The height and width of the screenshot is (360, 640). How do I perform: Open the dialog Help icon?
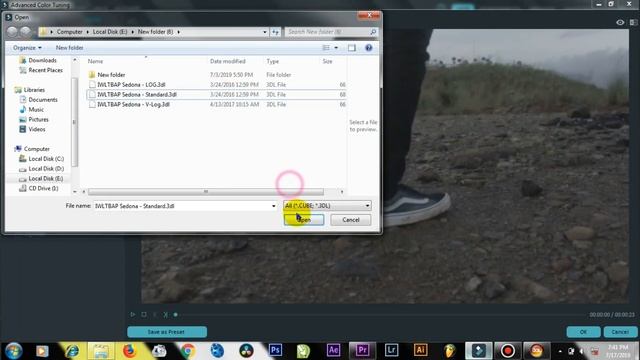click(x=369, y=48)
